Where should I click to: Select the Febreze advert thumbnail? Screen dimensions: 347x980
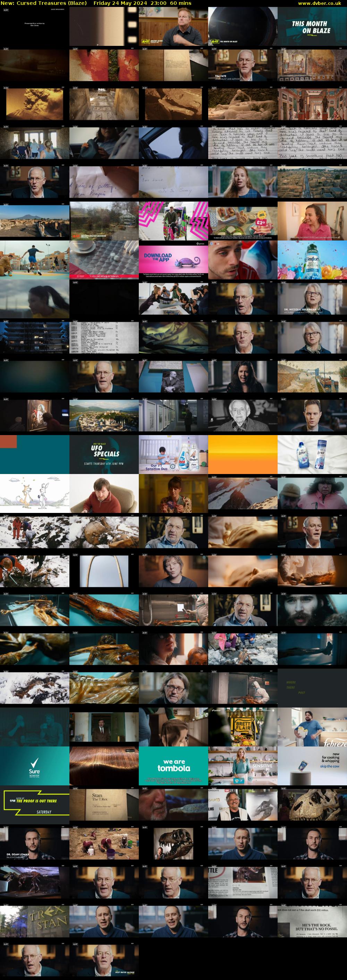312,726
